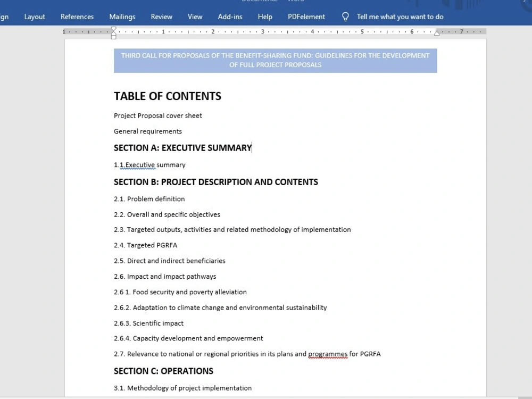Click '2.6.2. Adaptation to climate change' line
Screen dimensions: 532x399
(x=220, y=307)
